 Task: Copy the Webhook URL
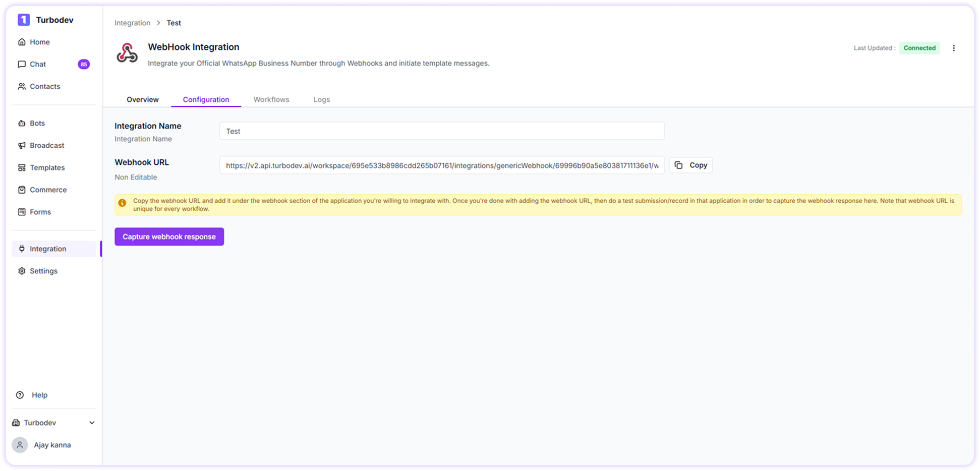point(690,165)
